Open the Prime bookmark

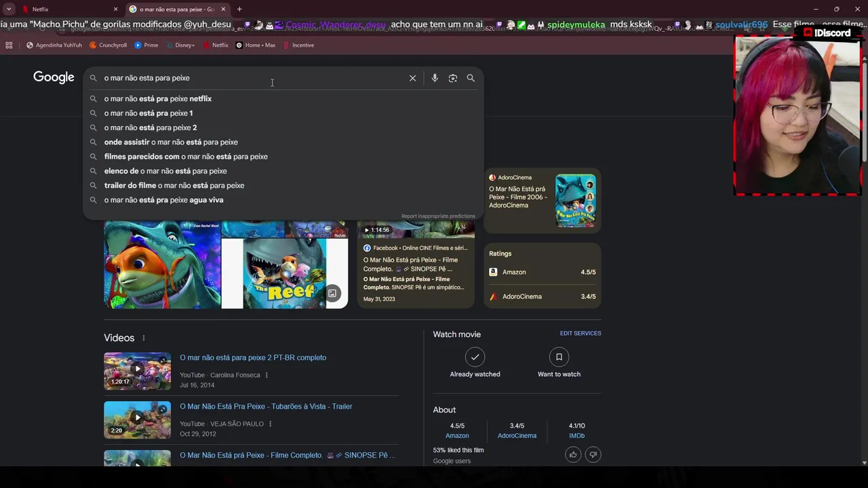146,45
